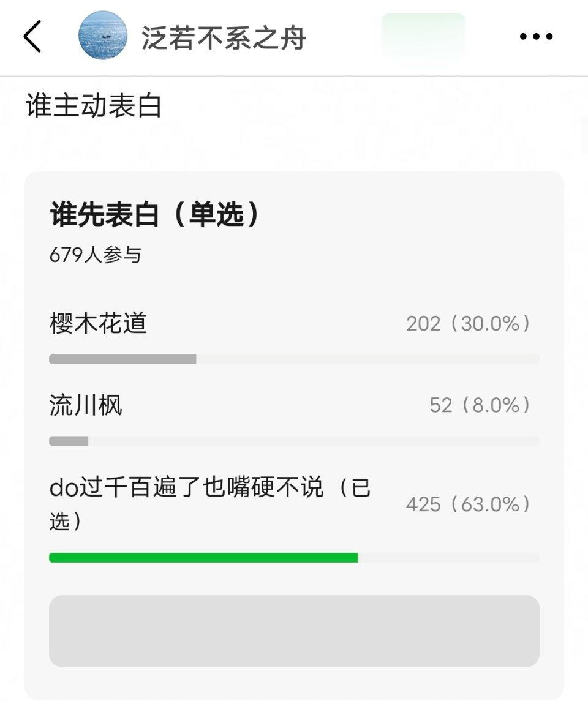Tap the back arrow icon
588x701 pixels.
[32, 36]
